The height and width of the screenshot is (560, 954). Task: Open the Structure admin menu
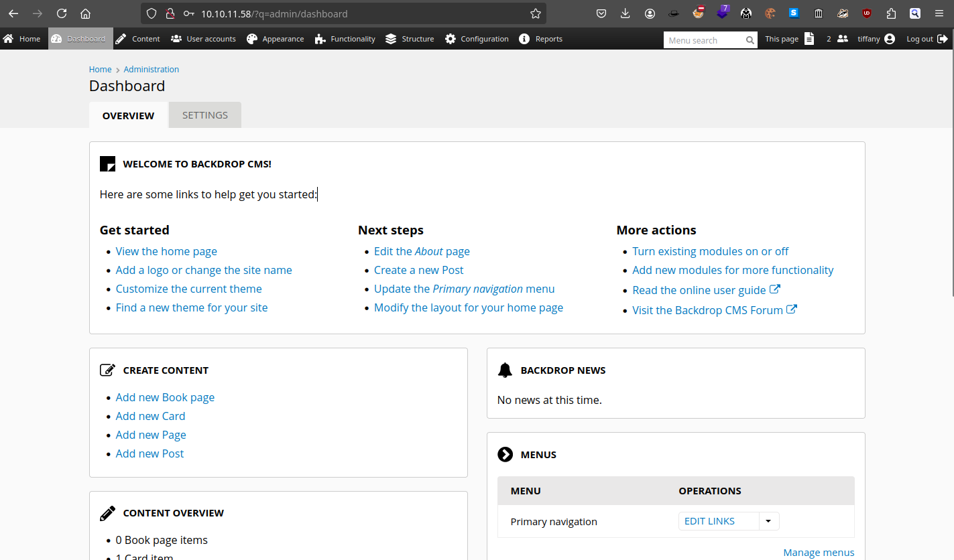(410, 39)
